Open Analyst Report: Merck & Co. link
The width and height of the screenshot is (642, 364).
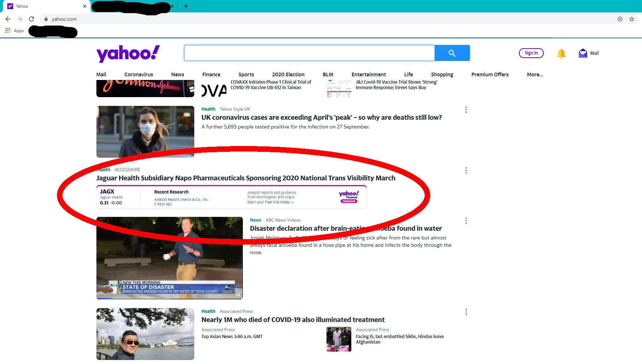tap(181, 200)
